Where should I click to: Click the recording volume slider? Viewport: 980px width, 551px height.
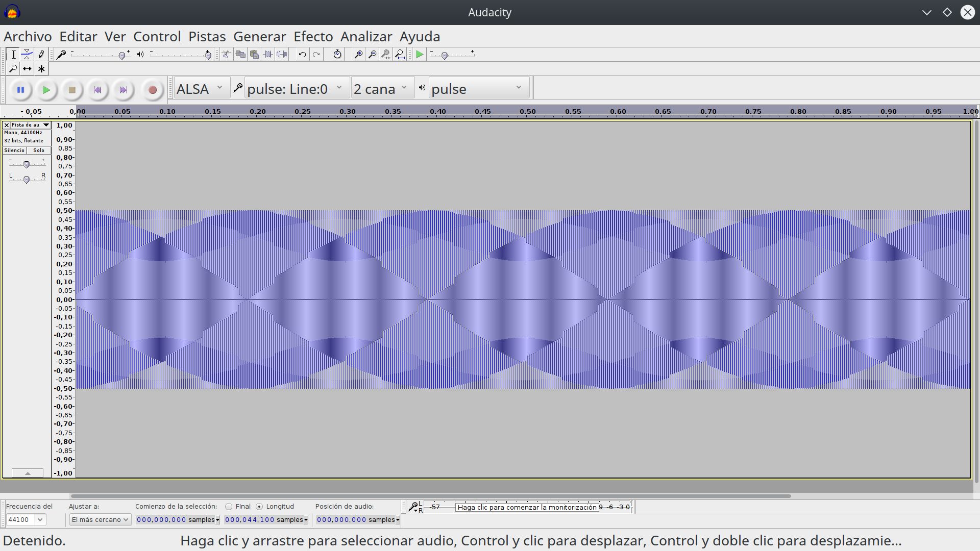click(101, 55)
